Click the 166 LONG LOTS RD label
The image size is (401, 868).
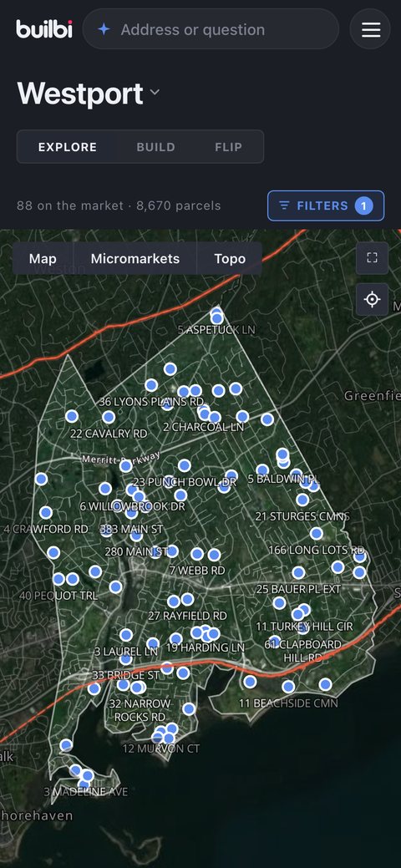(x=317, y=551)
